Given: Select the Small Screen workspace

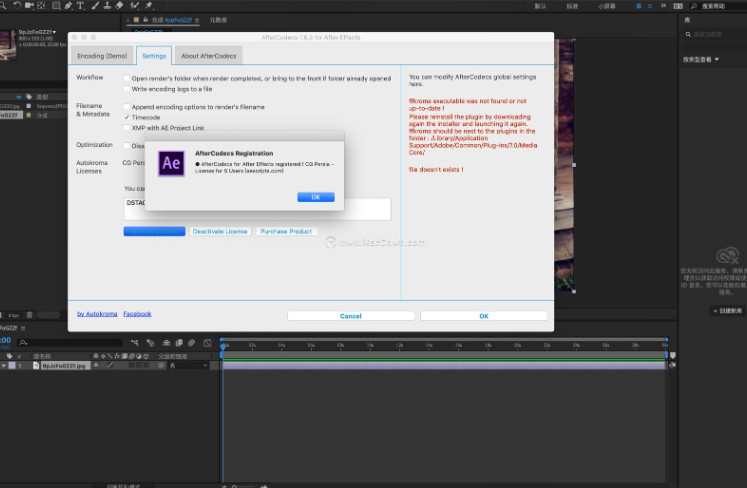Looking at the screenshot, I should point(607,6).
